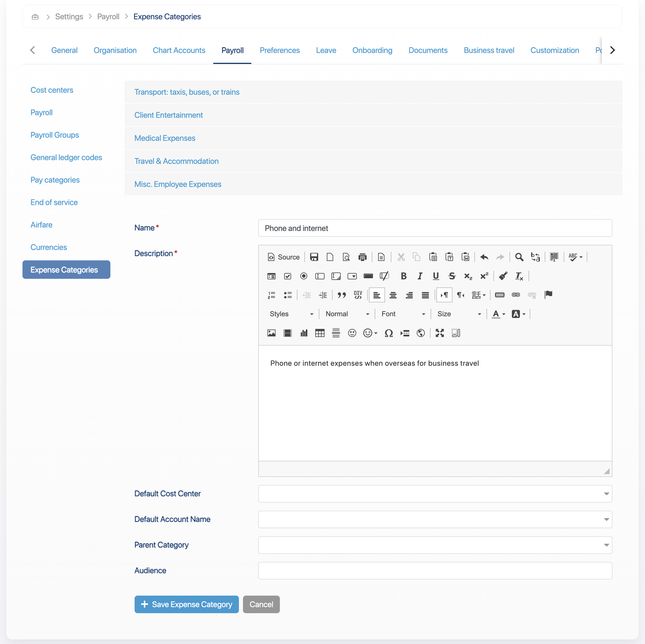
Task: Switch to the Preferences tab
Action: pos(280,50)
